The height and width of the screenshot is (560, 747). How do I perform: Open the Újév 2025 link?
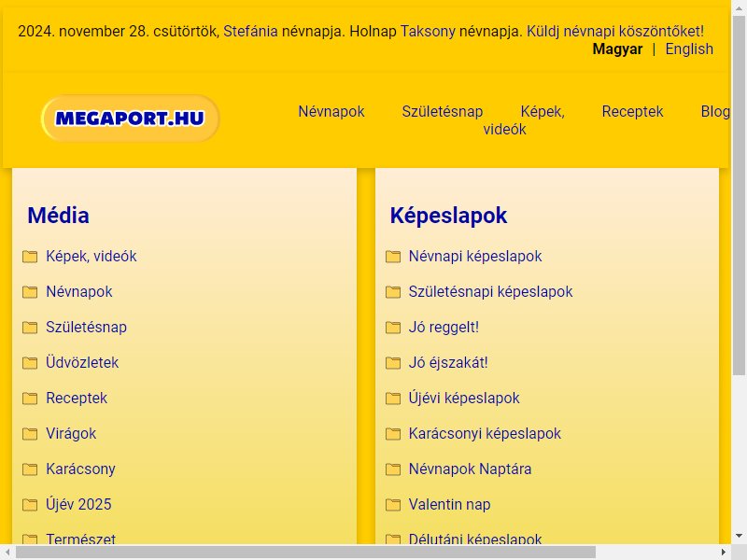click(x=78, y=504)
